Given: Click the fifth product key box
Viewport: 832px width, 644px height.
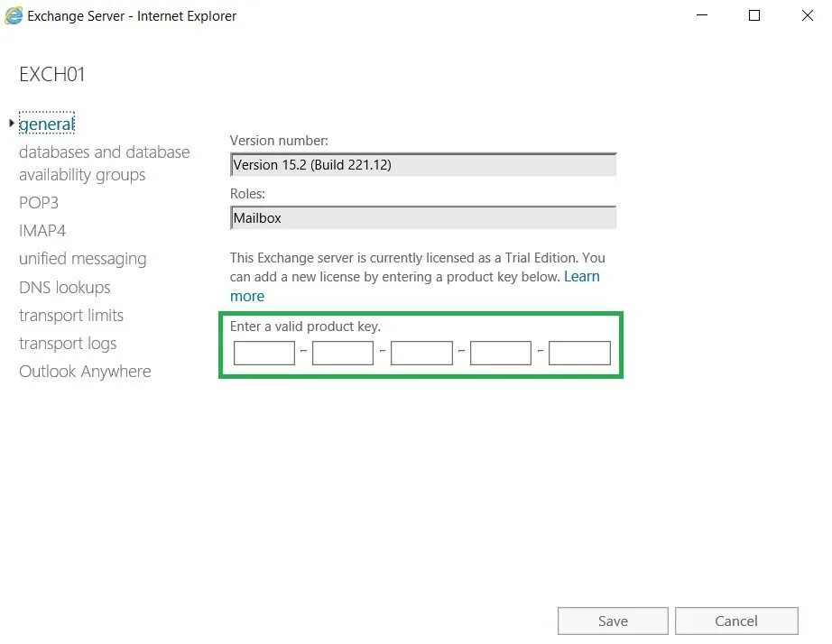Looking at the screenshot, I should pyautogui.click(x=579, y=354).
